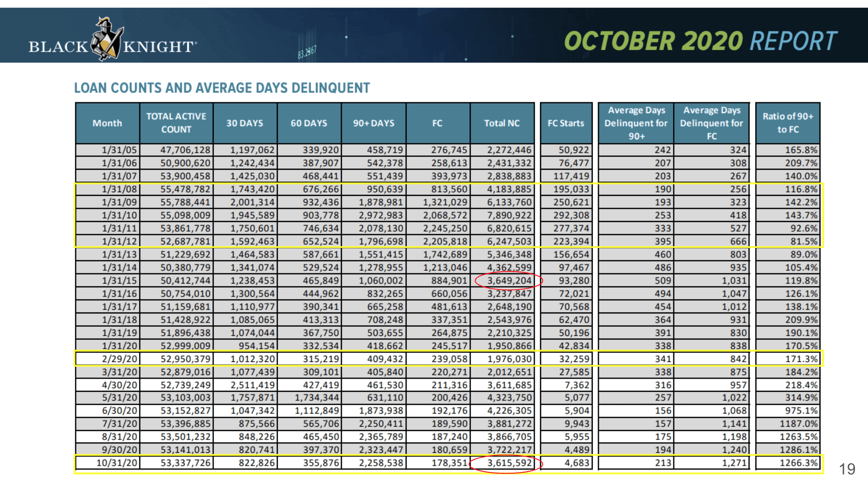Click the FC Starts column header
Image resolution: width=868 pixels, height=488 pixels.
click(x=566, y=123)
